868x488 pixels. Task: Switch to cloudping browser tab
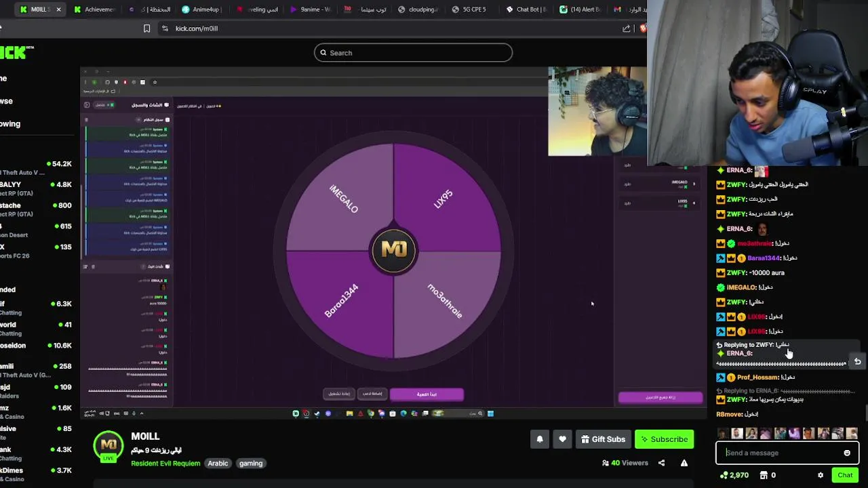point(418,9)
